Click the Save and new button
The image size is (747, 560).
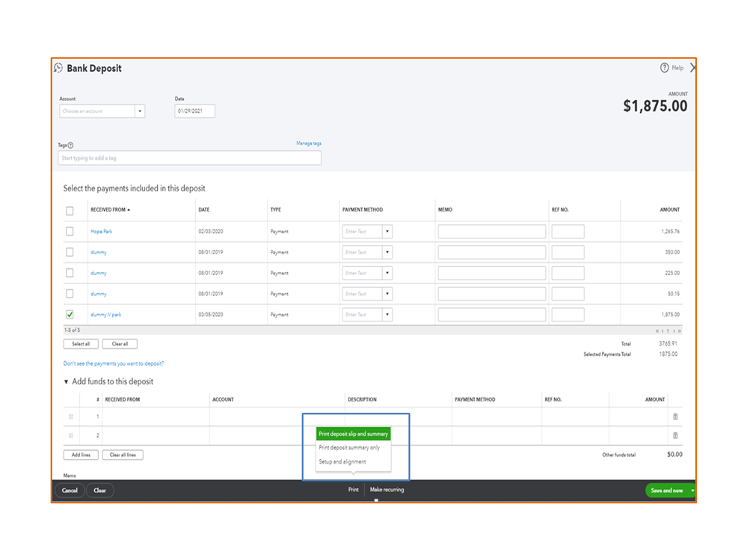point(667,490)
